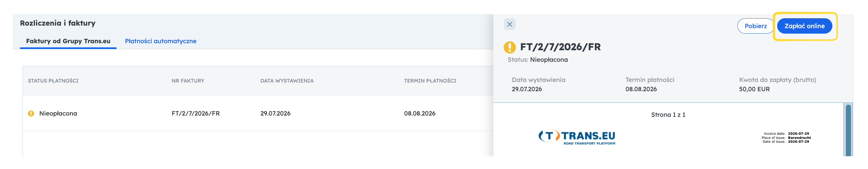Click the Strona 1 z 1 page indicator
Viewport: 868px width, 169px height.
coord(668,115)
